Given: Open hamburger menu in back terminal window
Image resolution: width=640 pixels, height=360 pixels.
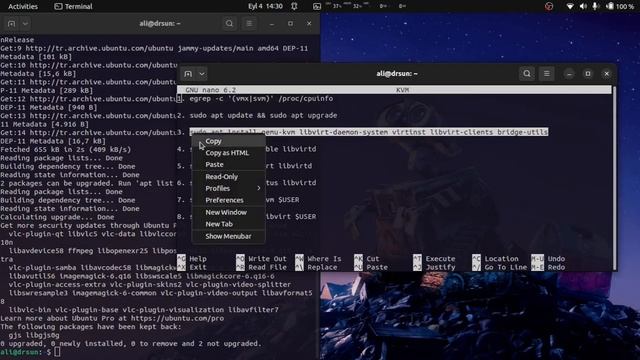Looking at the screenshot, I should 249,24.
